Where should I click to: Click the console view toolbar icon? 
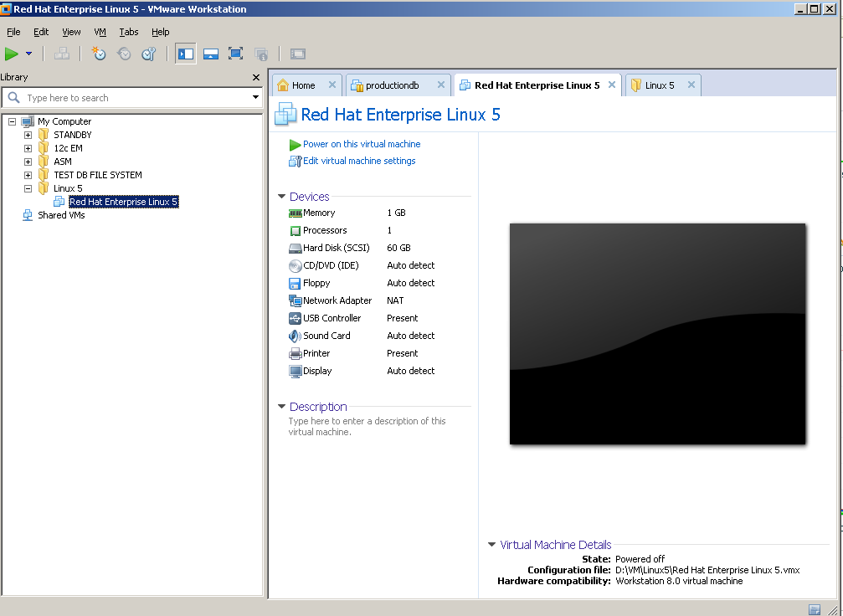pyautogui.click(x=298, y=54)
